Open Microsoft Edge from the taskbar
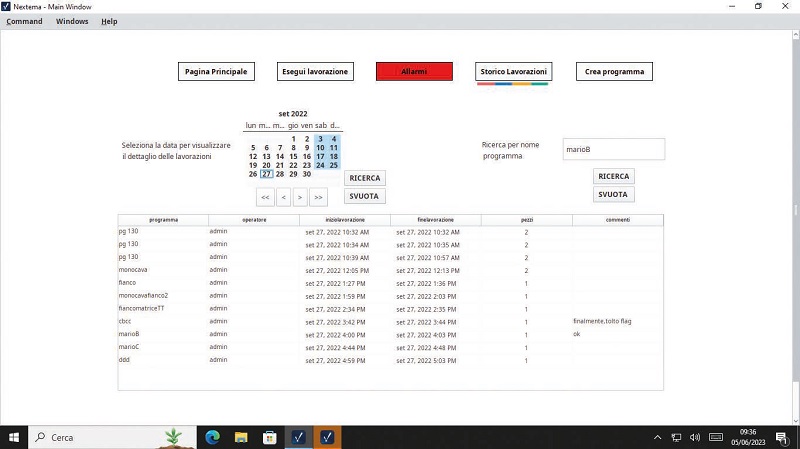Screen dimensions: 800x449 [x=212, y=437]
